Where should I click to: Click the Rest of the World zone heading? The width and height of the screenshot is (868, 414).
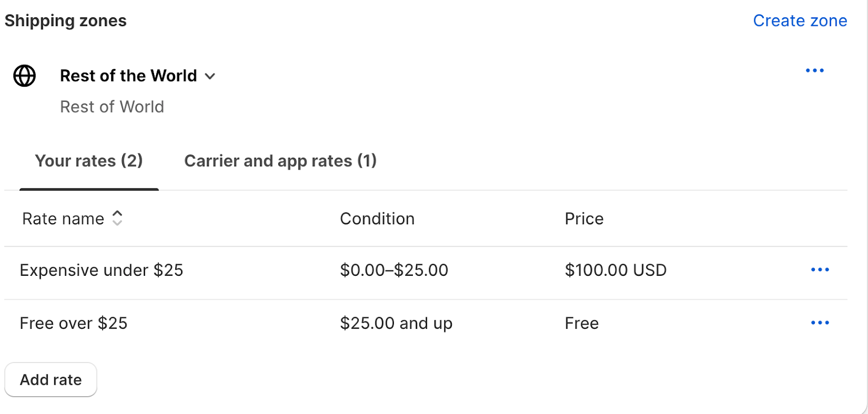tap(129, 76)
